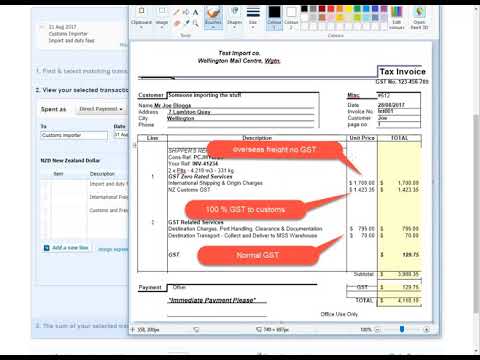480x360 pixels.
Task: Select Colour 2 box
Action: (x=291, y=18)
